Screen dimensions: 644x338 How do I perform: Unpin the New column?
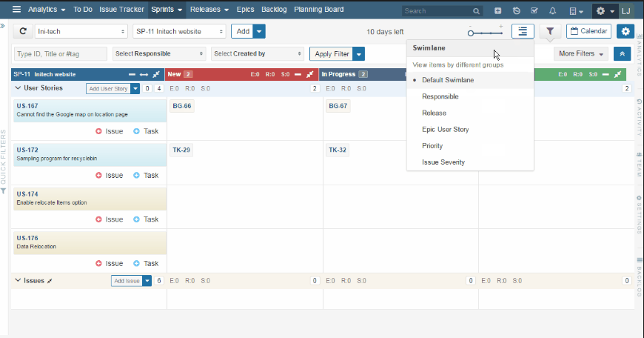coord(310,74)
